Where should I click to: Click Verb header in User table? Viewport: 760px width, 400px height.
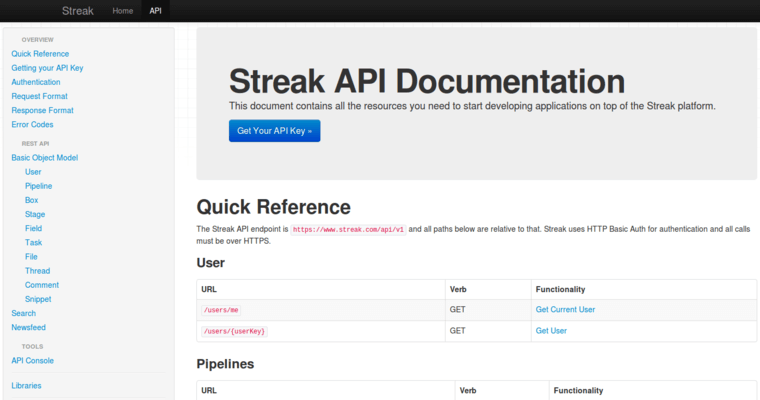click(x=458, y=289)
